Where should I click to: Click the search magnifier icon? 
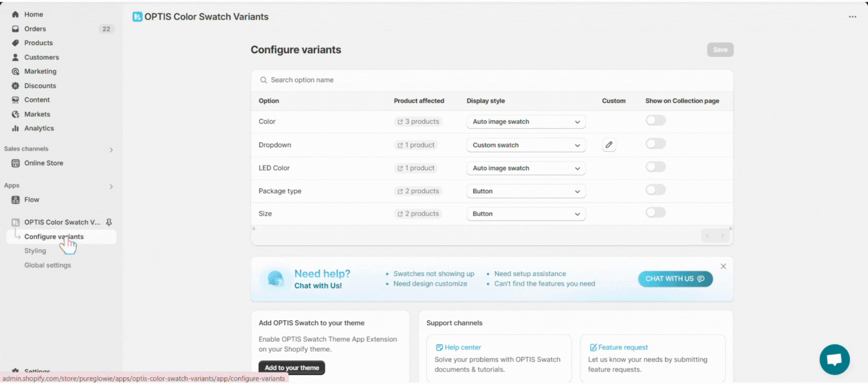[263, 80]
